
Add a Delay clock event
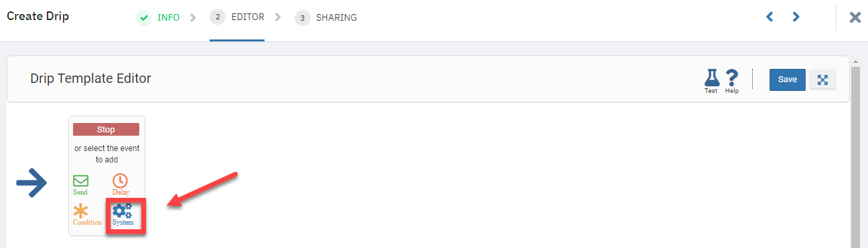point(120,184)
